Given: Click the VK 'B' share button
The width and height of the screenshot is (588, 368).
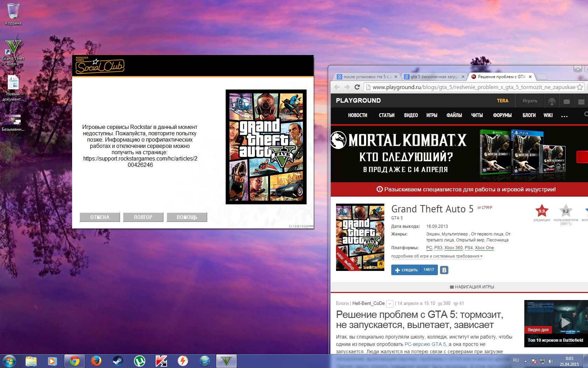Looking at the screenshot, I should (444, 270).
